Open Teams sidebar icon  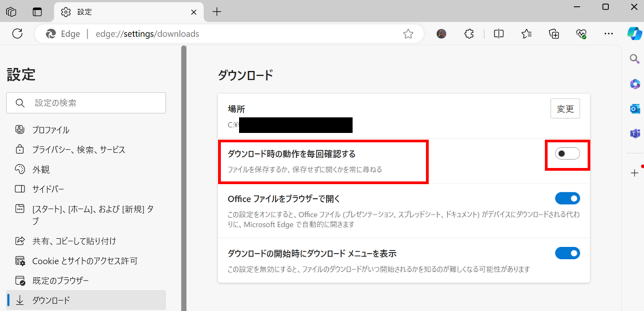click(634, 134)
